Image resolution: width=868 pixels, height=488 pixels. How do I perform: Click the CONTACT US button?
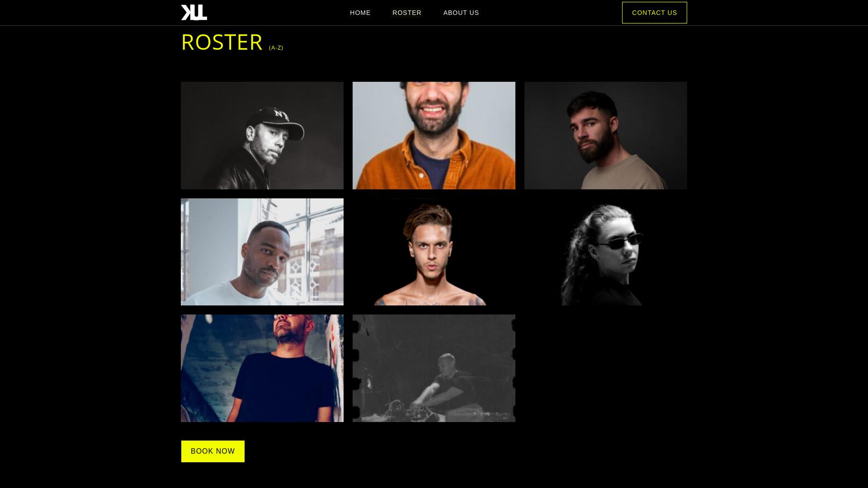[655, 13]
